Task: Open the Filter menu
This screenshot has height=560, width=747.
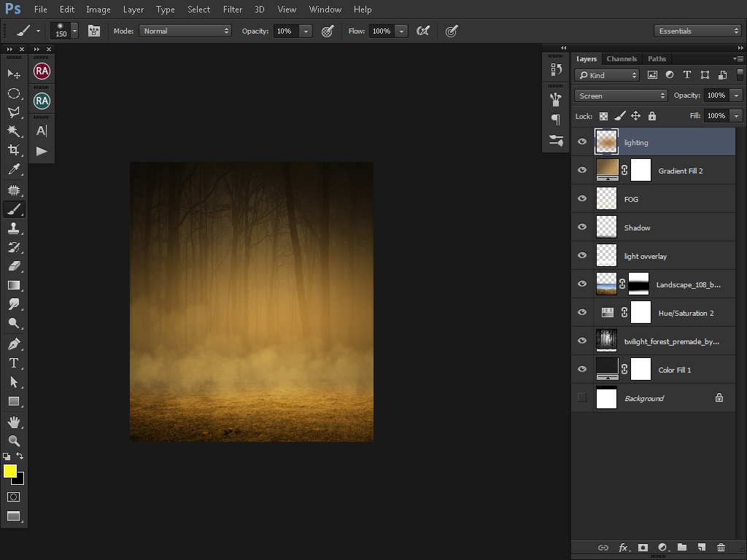Action: coord(233,9)
